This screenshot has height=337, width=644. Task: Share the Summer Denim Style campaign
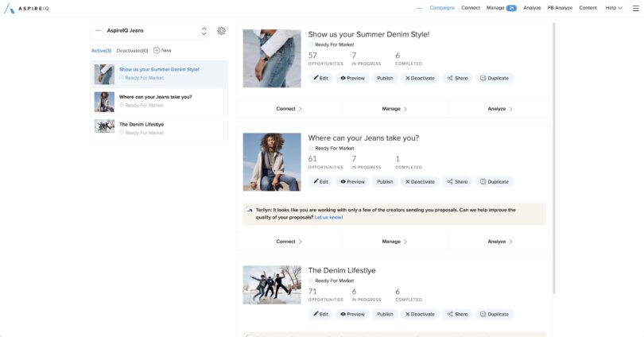457,78
